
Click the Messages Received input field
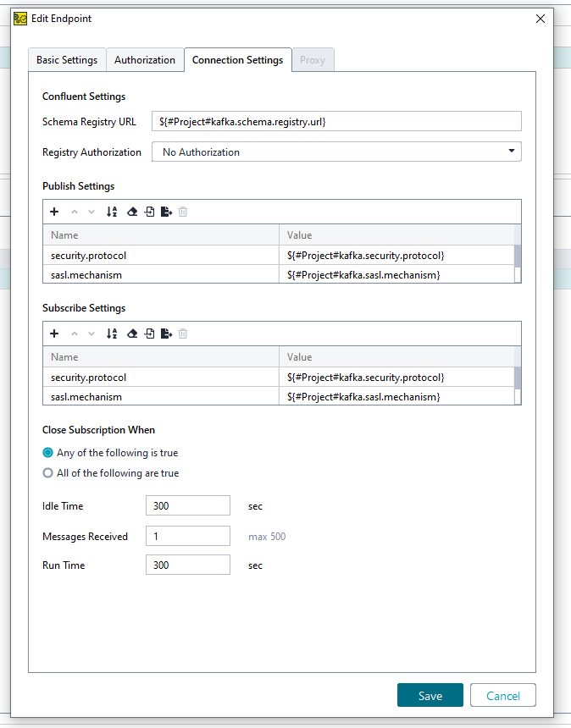[188, 536]
